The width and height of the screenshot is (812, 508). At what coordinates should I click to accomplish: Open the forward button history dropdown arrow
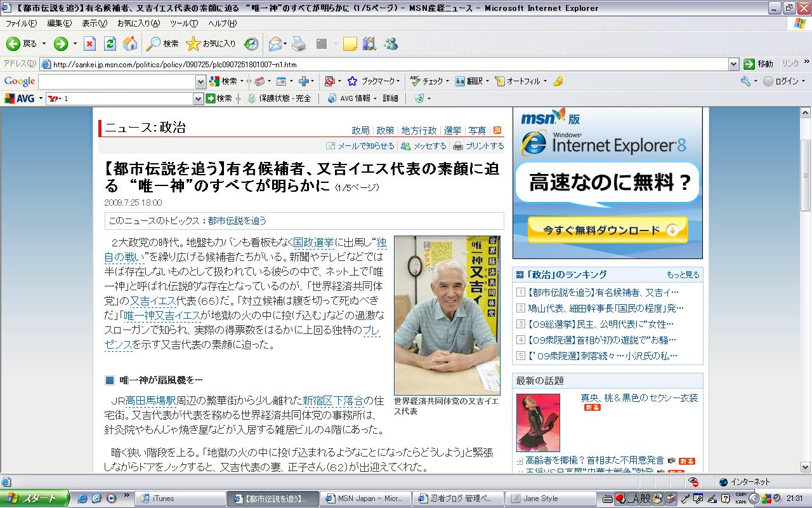tap(74, 44)
